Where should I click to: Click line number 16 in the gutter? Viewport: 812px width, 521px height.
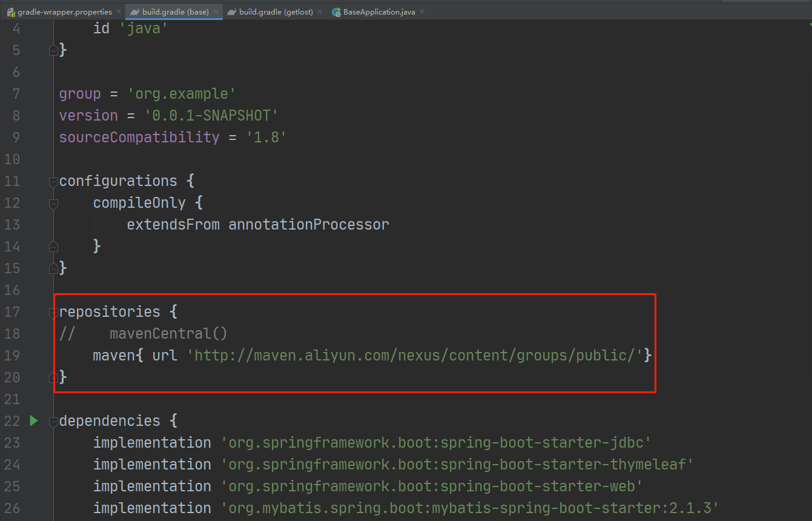(x=12, y=290)
